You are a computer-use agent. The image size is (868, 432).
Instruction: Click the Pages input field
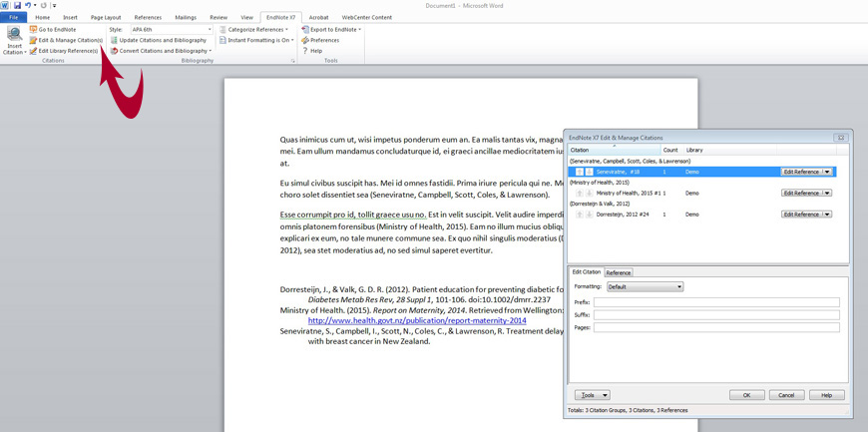tap(716, 327)
